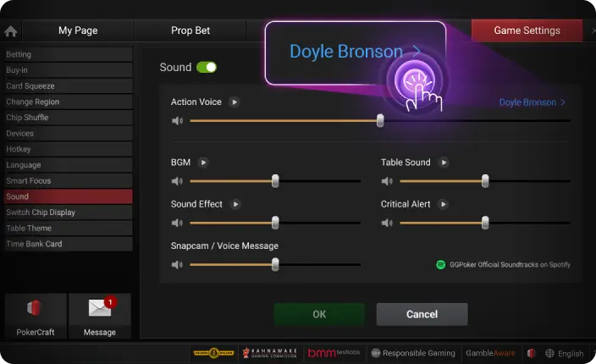The height and width of the screenshot is (364, 596).
Task: Open PokerCraft
Action: pos(36,316)
